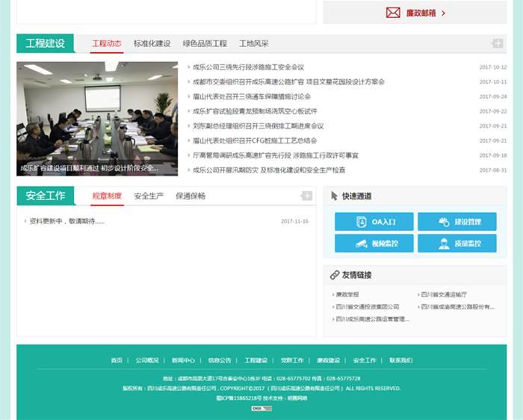Click the meeting room news thumbnail
The image size is (523, 420).
[97, 118]
